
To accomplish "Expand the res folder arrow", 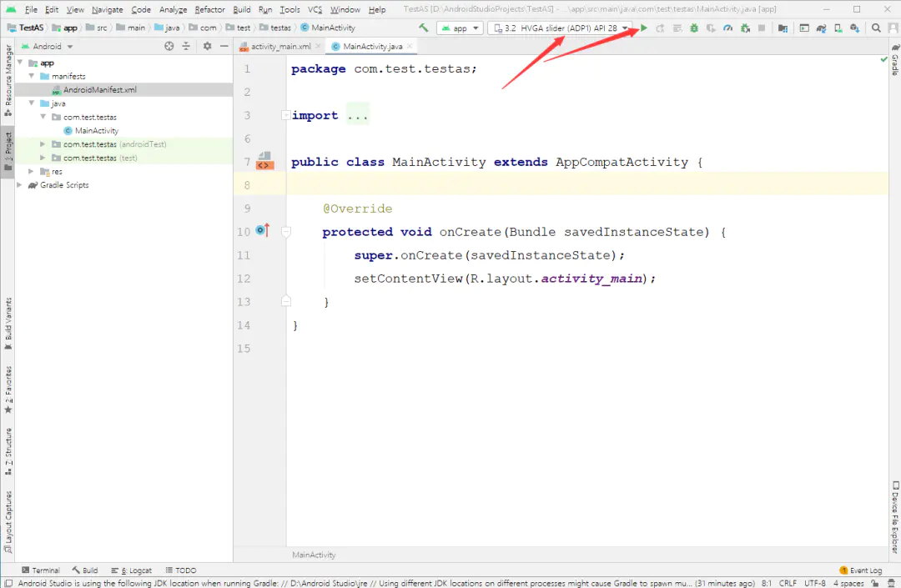I will (31, 171).
